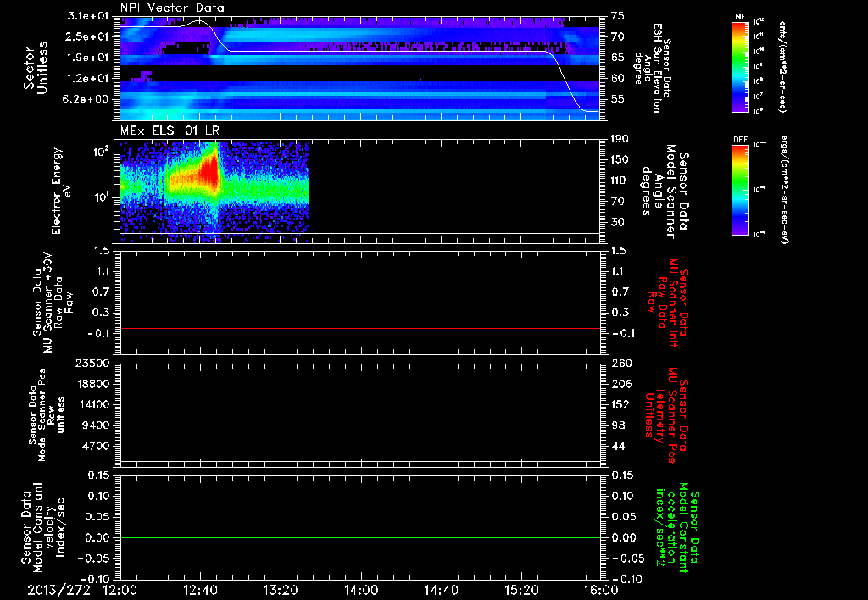Click the green "Model Constant acceleration" axis title
The height and width of the screenshot is (600, 868).
click(677, 528)
